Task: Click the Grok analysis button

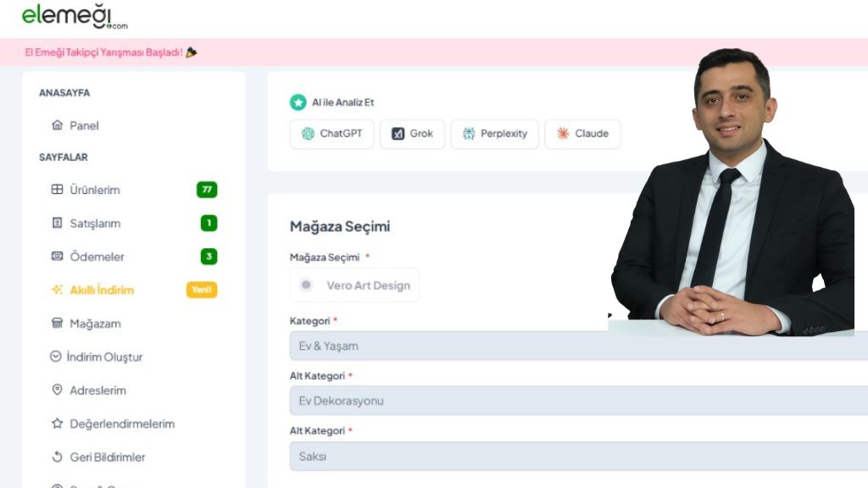Action: point(412,133)
